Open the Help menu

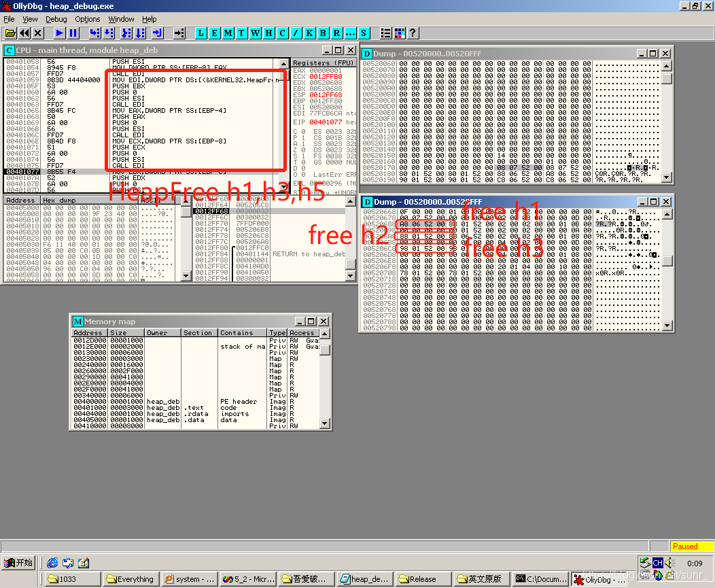point(149,19)
